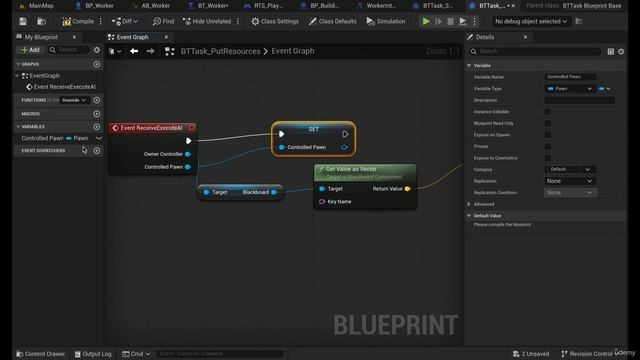Add a new function
This screenshot has height=360, width=640.
[x=97, y=100]
